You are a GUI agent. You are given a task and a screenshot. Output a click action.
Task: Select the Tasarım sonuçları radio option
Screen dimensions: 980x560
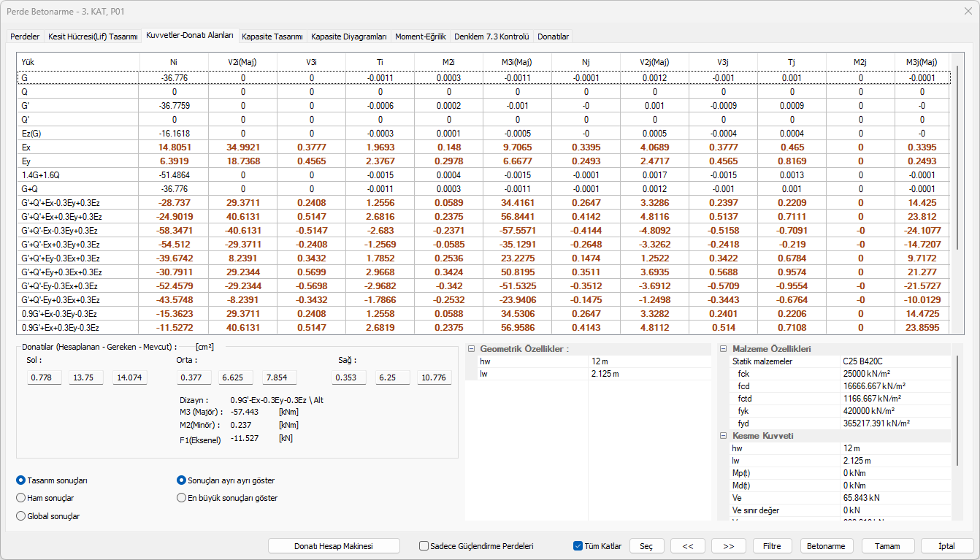pyautogui.click(x=20, y=480)
